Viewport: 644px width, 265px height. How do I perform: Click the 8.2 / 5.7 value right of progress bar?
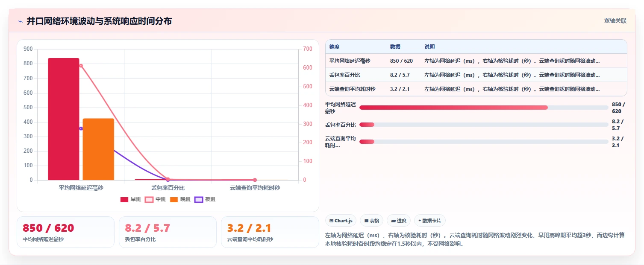pyautogui.click(x=618, y=125)
